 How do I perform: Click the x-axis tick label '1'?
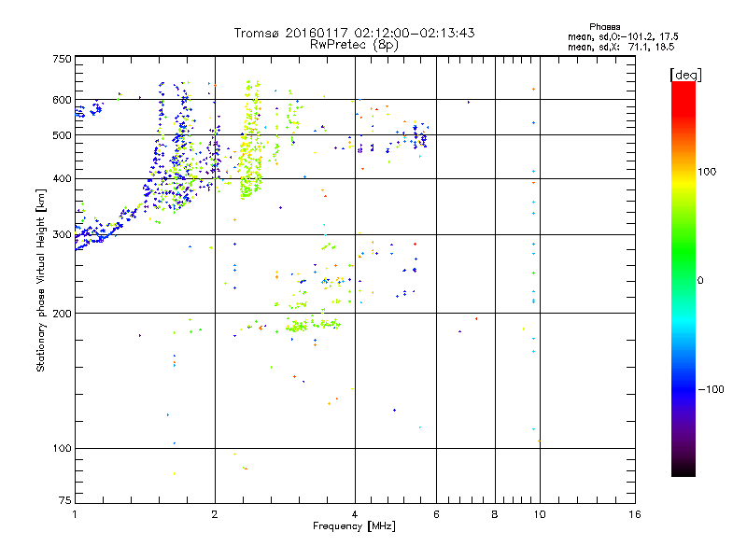coord(75,514)
